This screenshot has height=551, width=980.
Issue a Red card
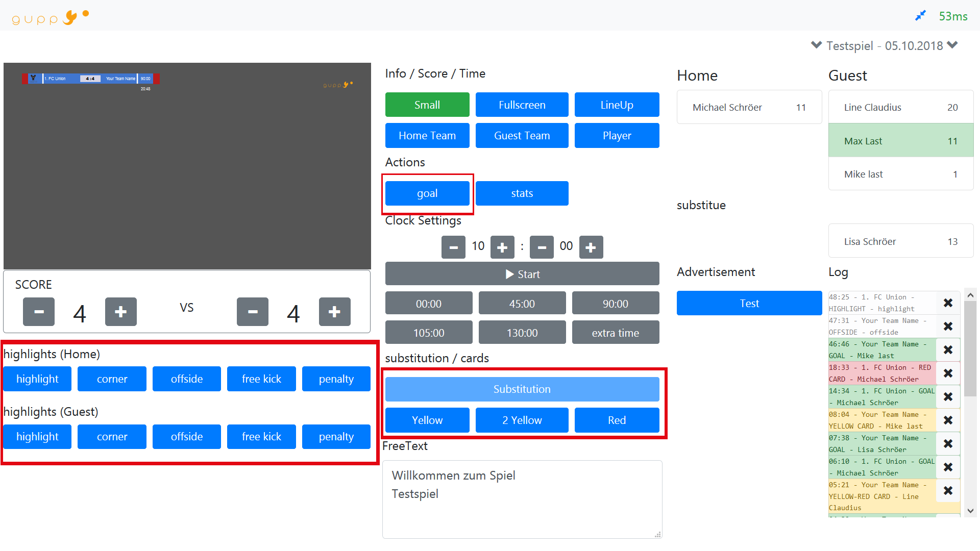617,420
